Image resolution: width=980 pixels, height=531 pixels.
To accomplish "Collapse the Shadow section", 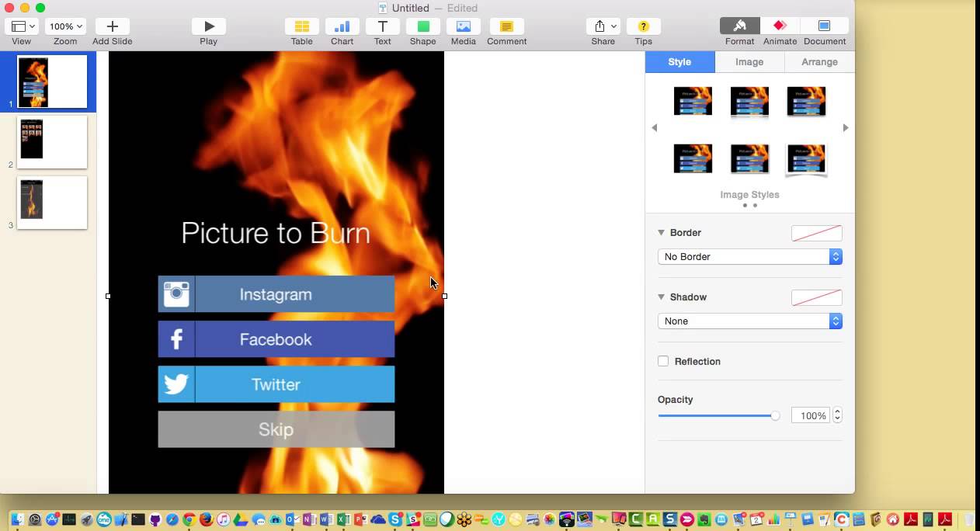I will [662, 297].
